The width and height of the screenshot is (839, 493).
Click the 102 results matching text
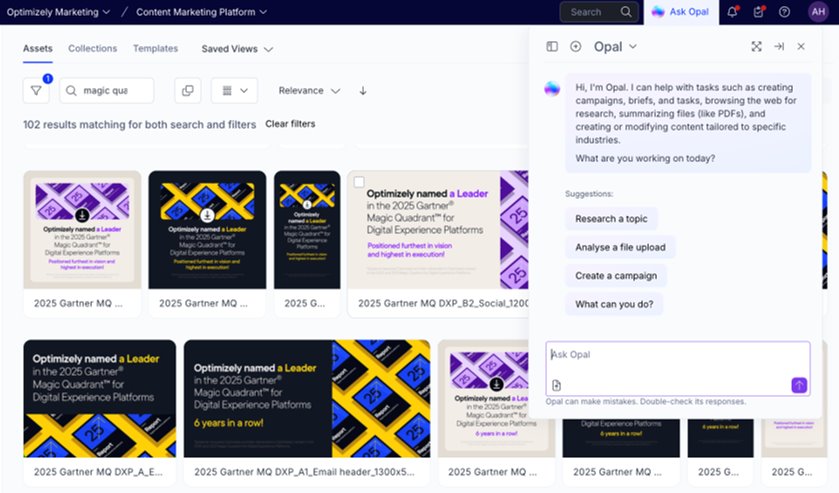click(140, 124)
